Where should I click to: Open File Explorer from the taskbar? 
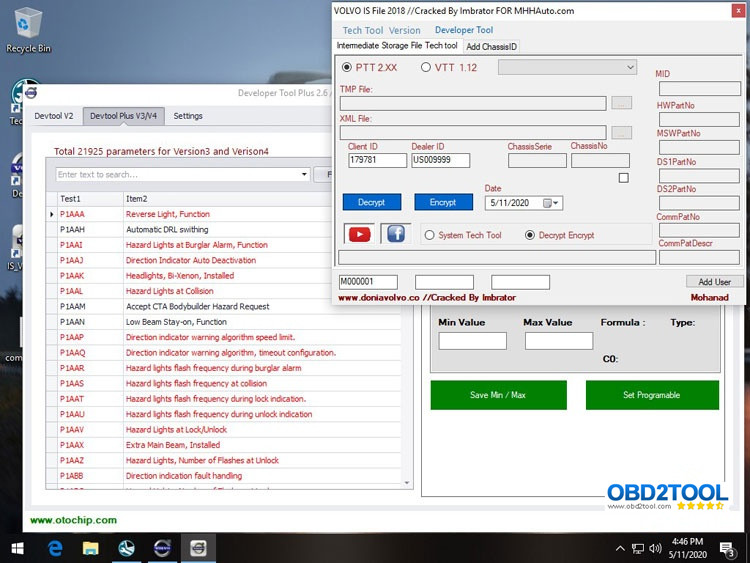90,548
